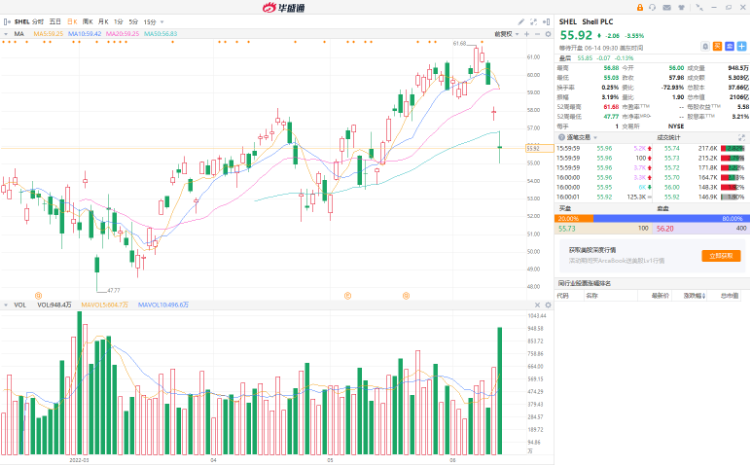Image resolution: width=750 pixels, height=465 pixels.
Task: Click the 名称 column header
Action: point(592,296)
